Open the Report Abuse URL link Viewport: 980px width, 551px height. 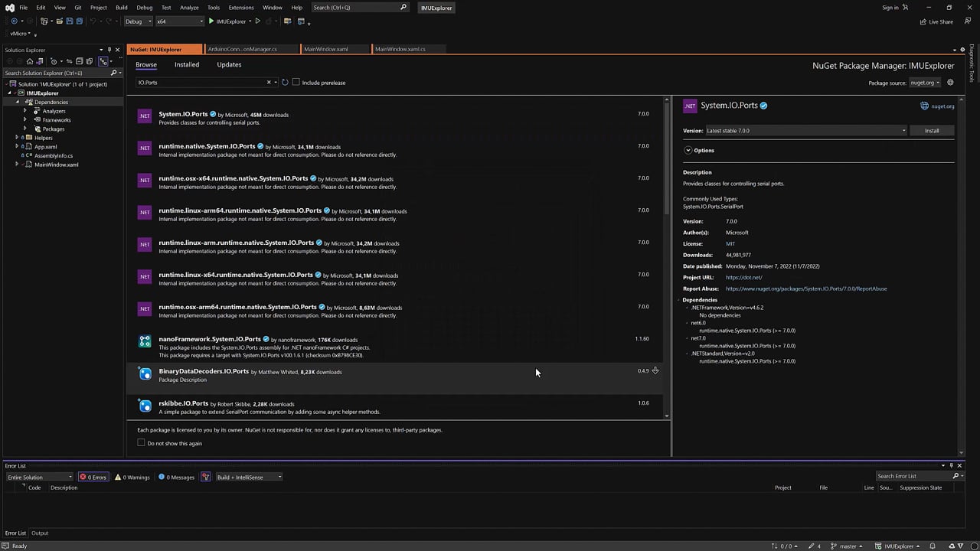click(806, 289)
